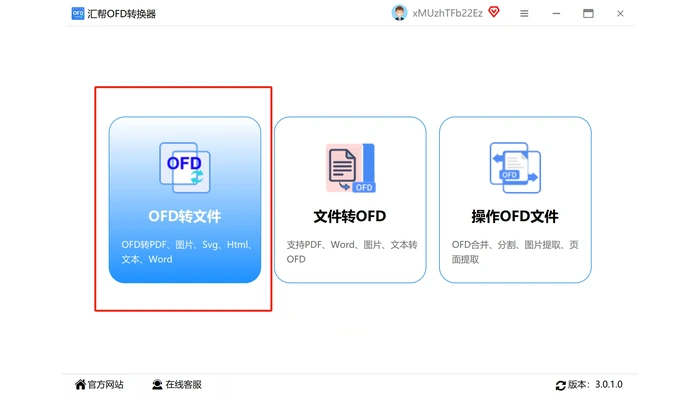Image resolution: width=700 pixels, height=395 pixels.
Task: Minimize the converter window
Action: pos(556,13)
